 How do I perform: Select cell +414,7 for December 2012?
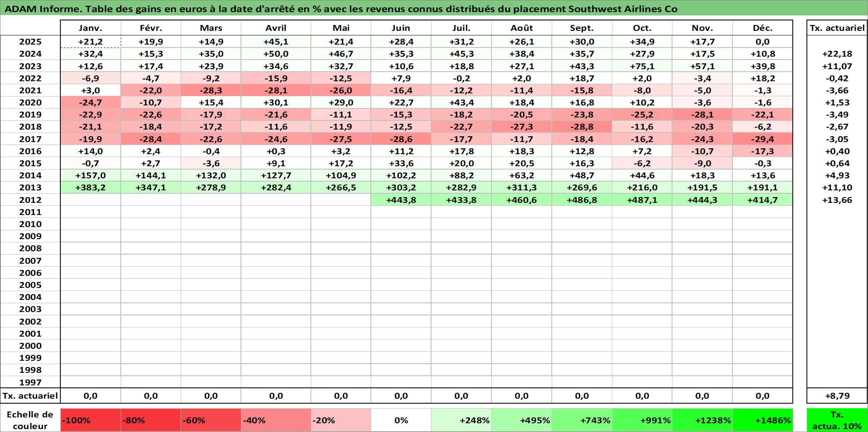763,200
